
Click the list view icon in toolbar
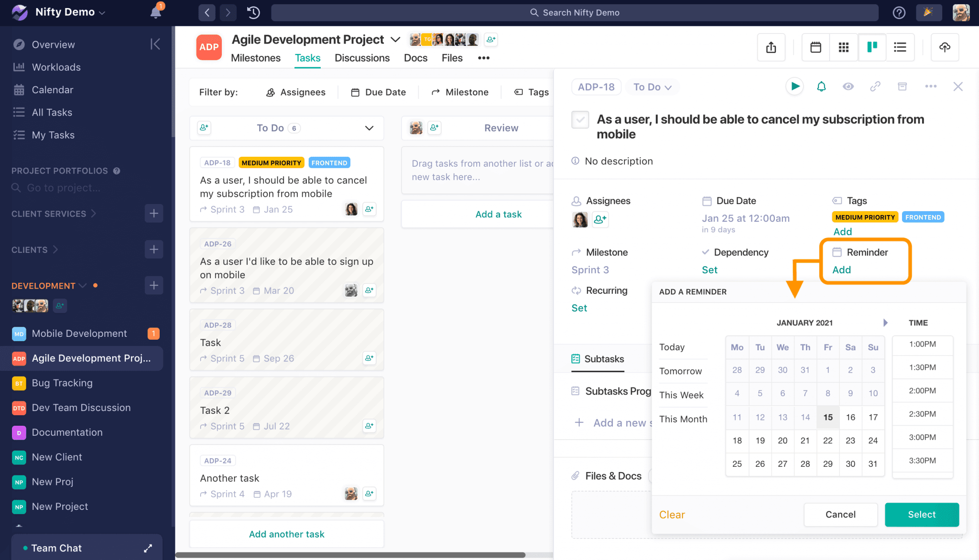900,46
